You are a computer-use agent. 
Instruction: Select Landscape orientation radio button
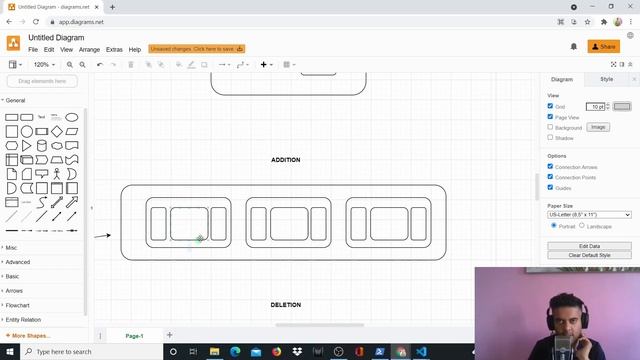tap(582, 225)
